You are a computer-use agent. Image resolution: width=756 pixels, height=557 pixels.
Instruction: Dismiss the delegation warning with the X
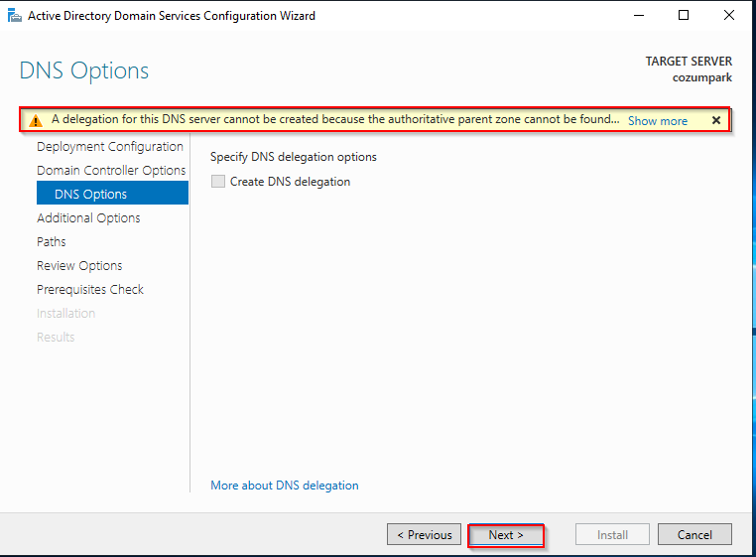[x=716, y=120]
